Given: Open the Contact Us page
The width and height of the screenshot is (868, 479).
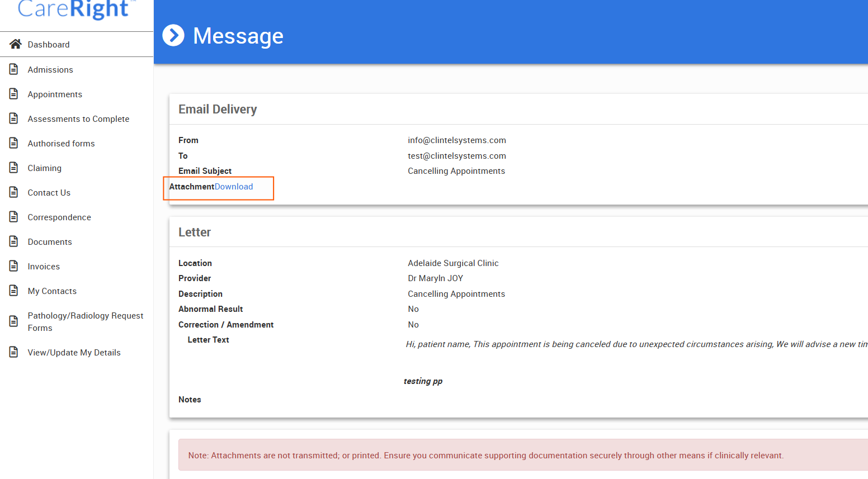Looking at the screenshot, I should coord(49,193).
